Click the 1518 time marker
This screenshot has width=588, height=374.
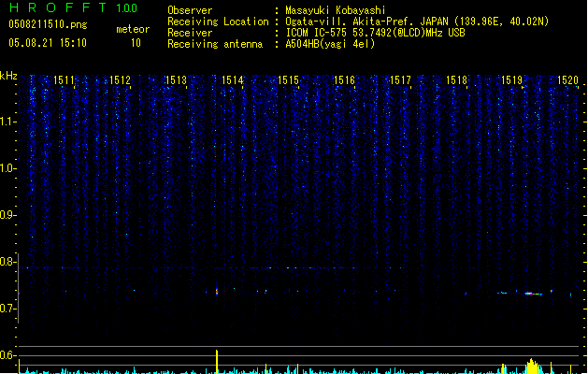[456, 80]
